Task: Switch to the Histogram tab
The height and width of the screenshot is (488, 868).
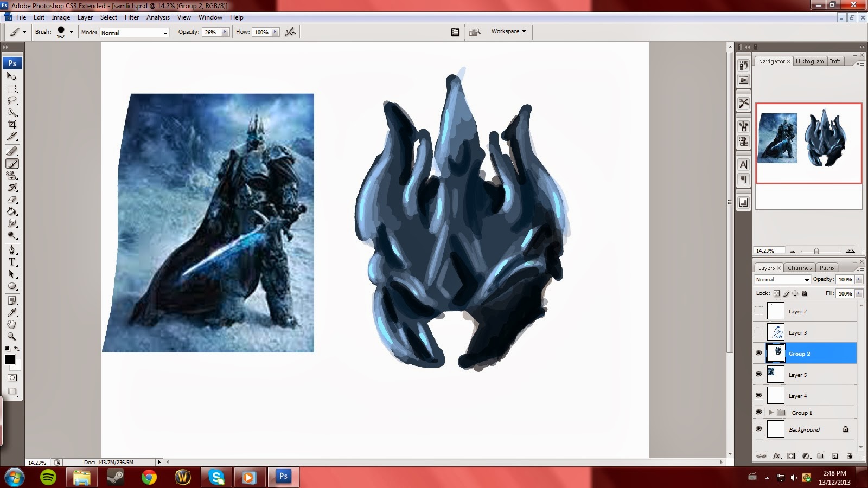Action: [x=809, y=61]
